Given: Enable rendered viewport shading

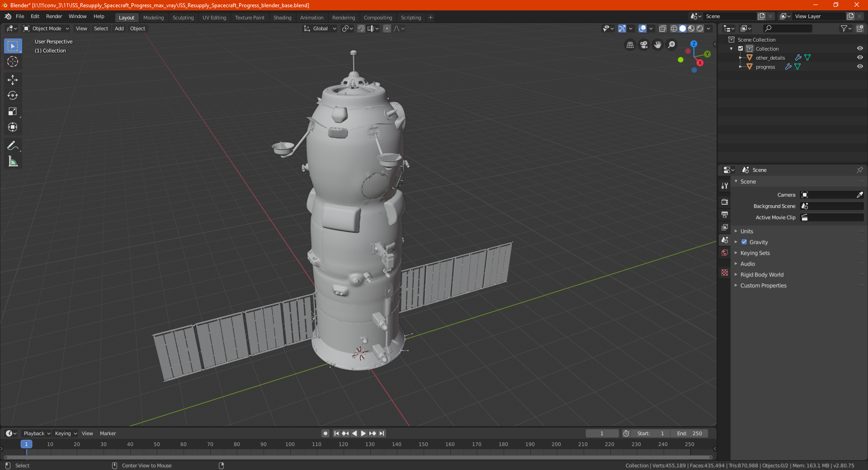Looking at the screenshot, I should (700, 28).
